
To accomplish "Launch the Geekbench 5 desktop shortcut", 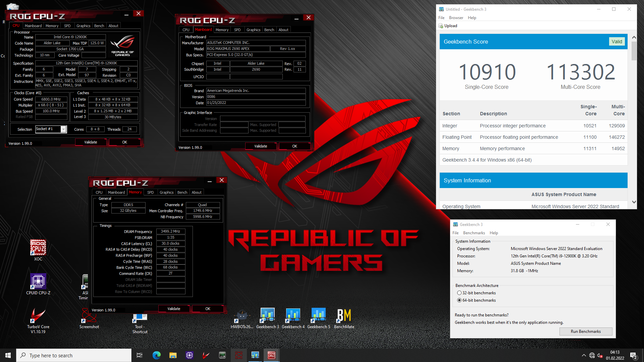I will [x=318, y=318].
